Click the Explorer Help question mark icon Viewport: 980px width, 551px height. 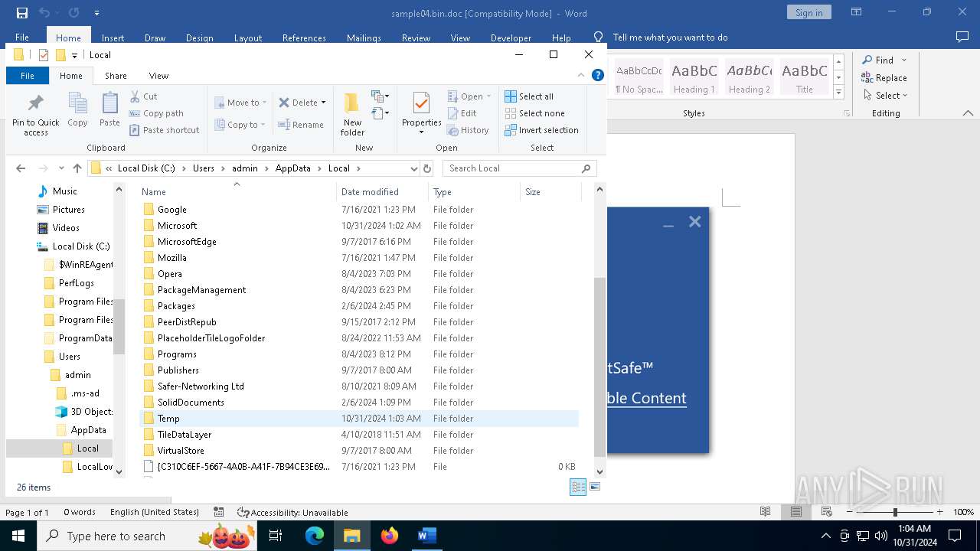pyautogui.click(x=598, y=75)
